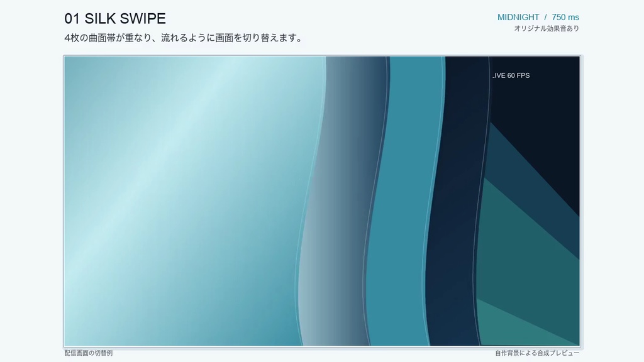Select the description line starting with "4枚の曲面帯が重なり"
Image resolution: width=644 pixels, height=362 pixels.
(x=184, y=38)
